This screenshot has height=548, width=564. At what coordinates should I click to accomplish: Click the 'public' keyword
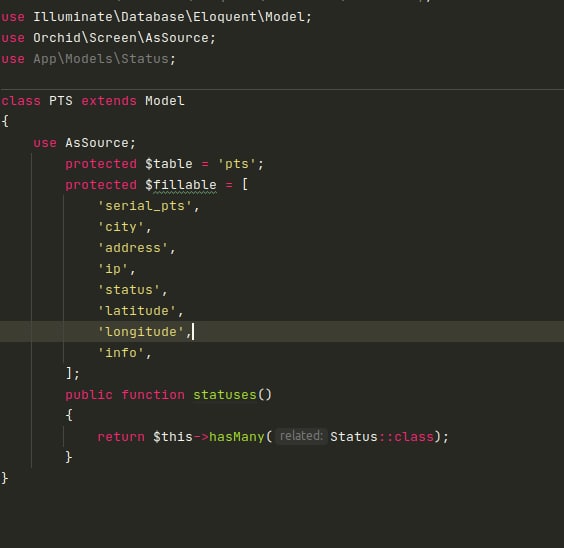click(x=89, y=395)
